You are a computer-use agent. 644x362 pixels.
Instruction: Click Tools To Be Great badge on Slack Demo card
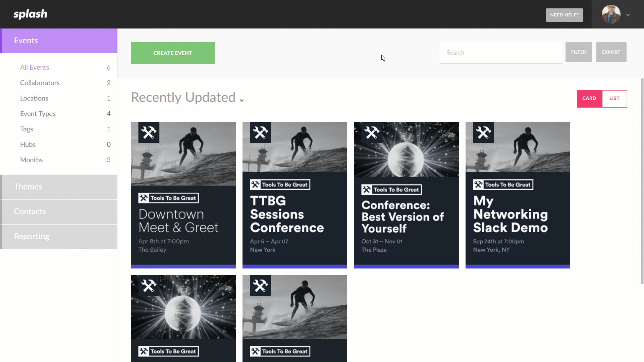click(x=503, y=185)
